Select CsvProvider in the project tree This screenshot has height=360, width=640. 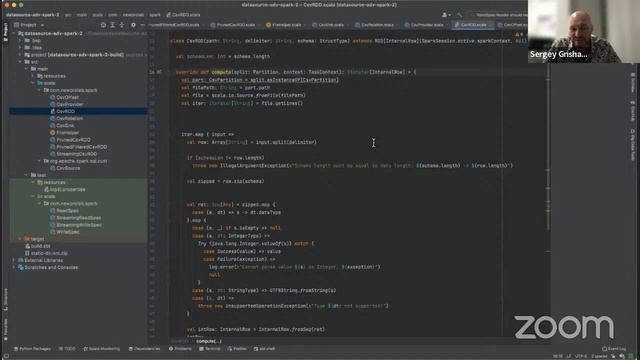point(69,104)
